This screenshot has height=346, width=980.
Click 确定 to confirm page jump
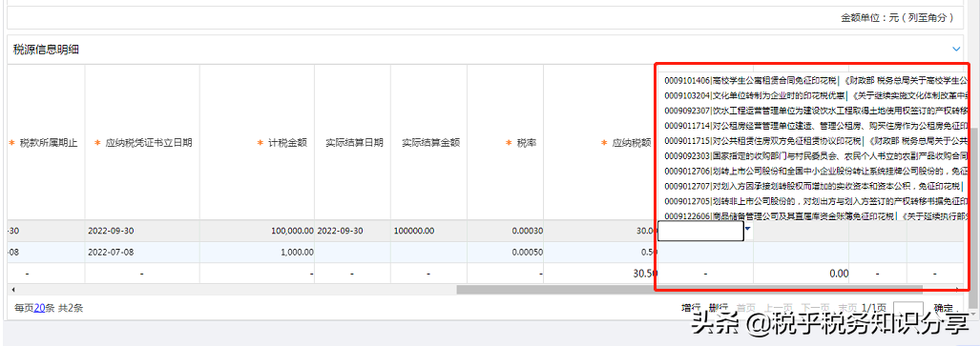click(x=943, y=308)
